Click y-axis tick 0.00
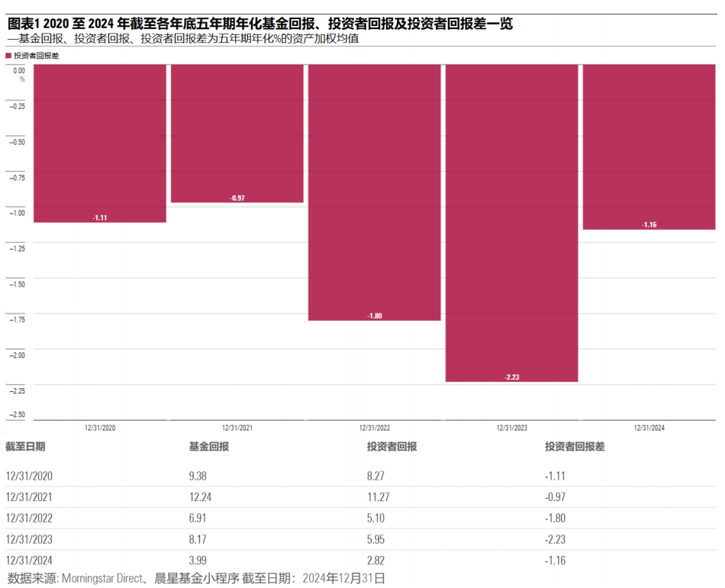The image size is (725, 588). (x=19, y=71)
